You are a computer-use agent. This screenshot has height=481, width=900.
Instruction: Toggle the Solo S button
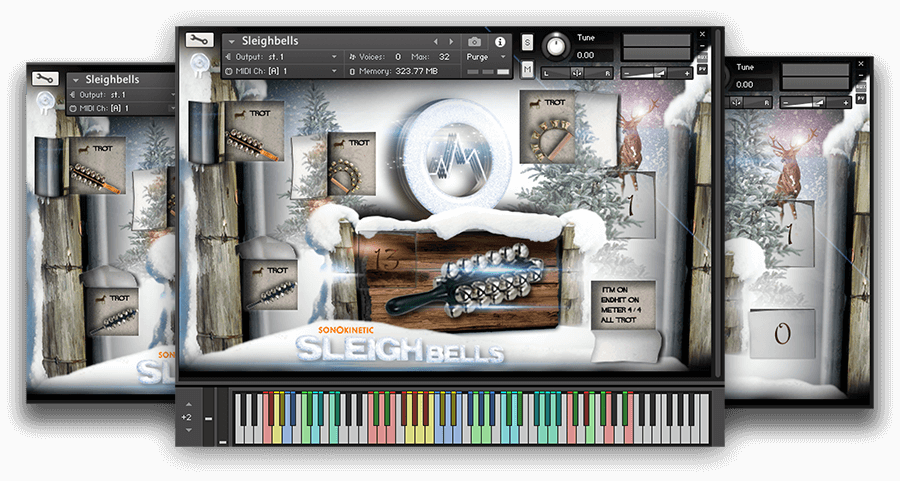point(527,42)
